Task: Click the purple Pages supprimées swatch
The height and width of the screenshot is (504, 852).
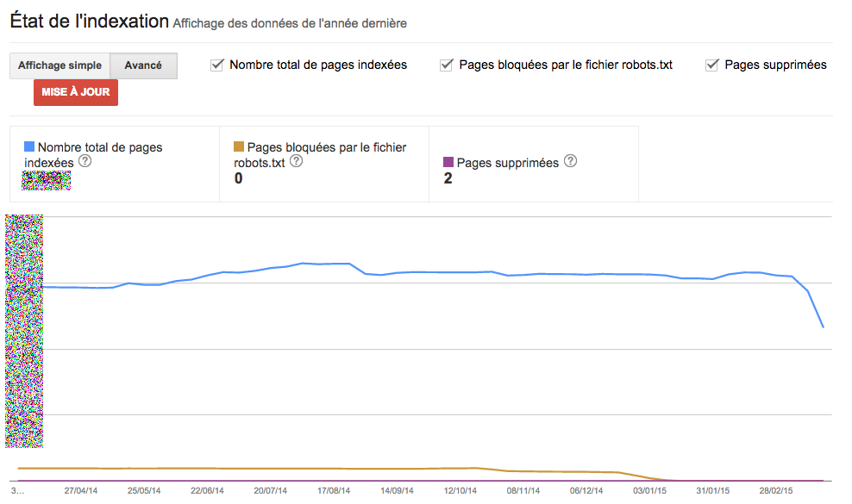Action: point(448,162)
